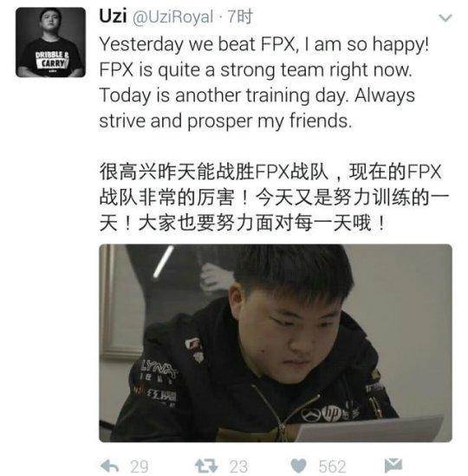Visit the @UziRoyal handle link
Image resolution: width=468 pixels, height=476 pixels.
pos(173,17)
